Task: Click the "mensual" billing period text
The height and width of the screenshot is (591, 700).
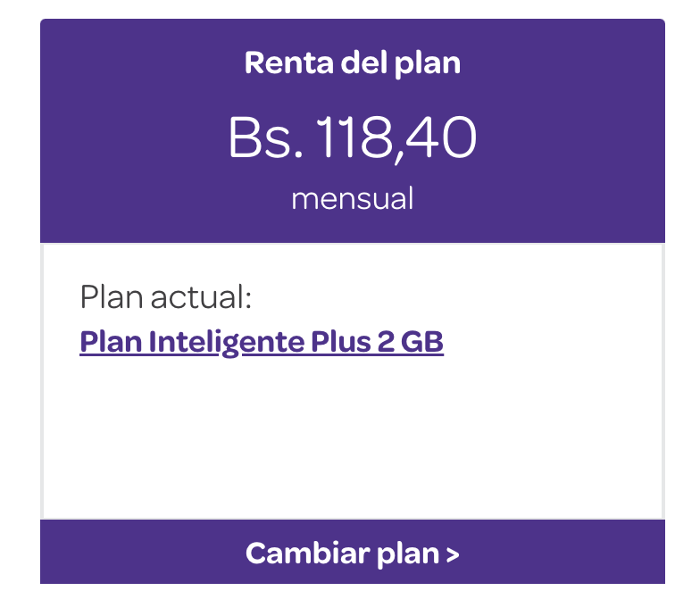Action: [352, 198]
